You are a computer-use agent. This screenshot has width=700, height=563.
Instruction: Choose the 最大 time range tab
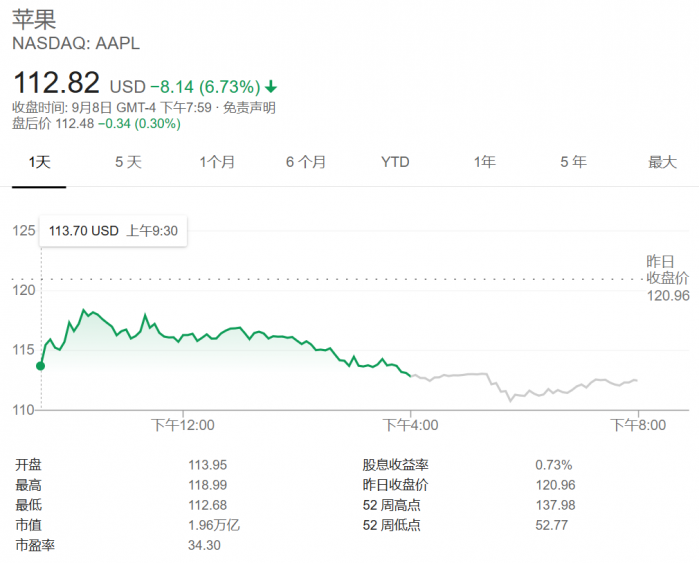(662, 162)
